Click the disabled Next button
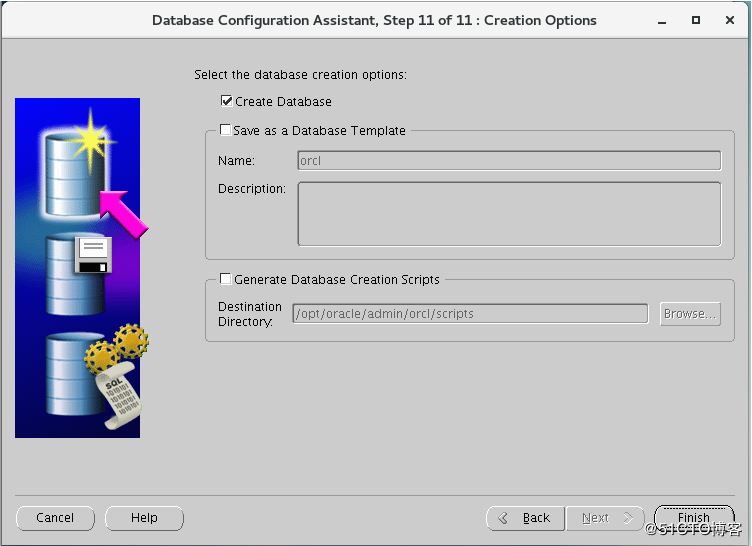Viewport: 752px width, 546px height. click(x=605, y=518)
